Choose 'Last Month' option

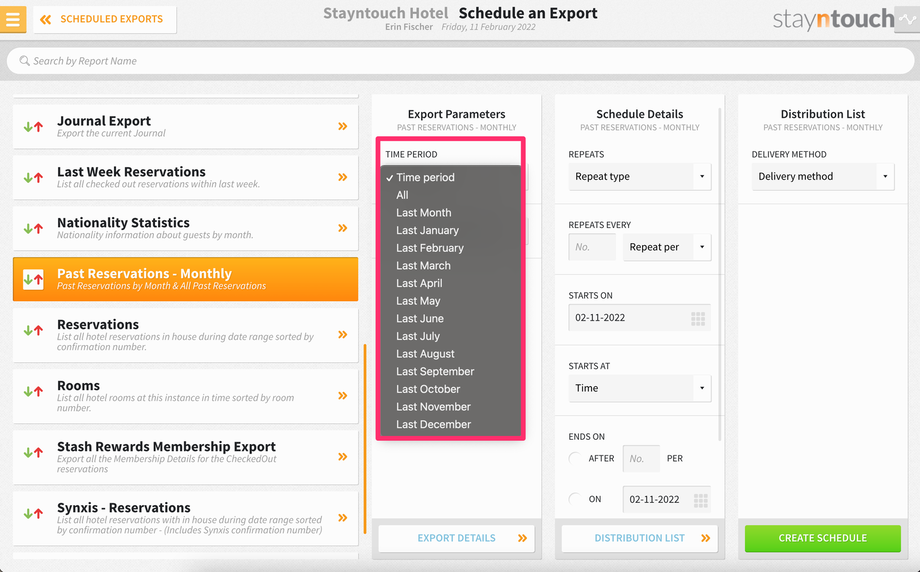[451, 212]
